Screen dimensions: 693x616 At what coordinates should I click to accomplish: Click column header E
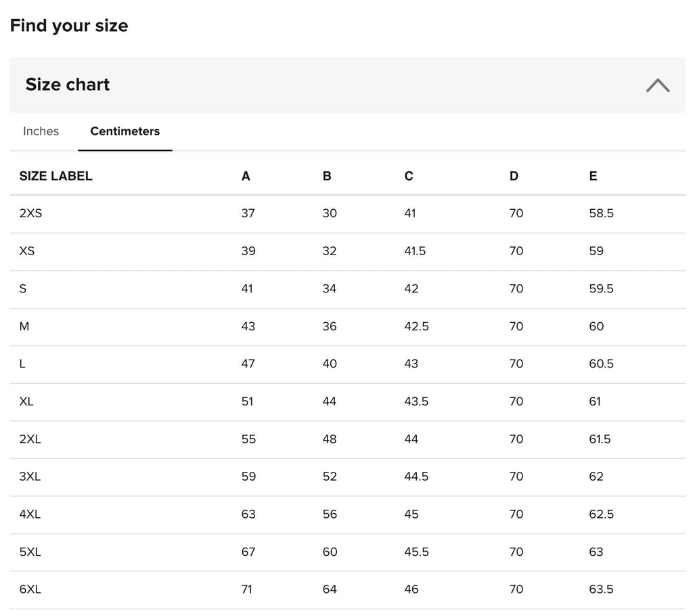tap(593, 176)
